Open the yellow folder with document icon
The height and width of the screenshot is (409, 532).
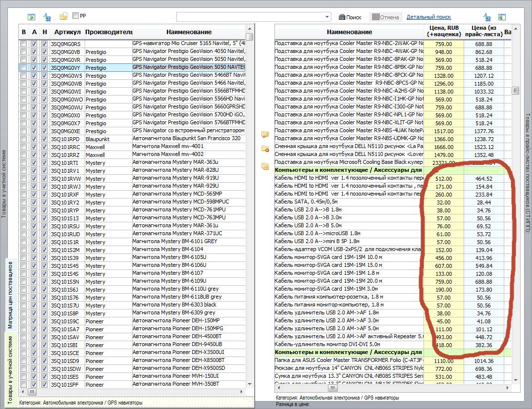[x=63, y=16]
